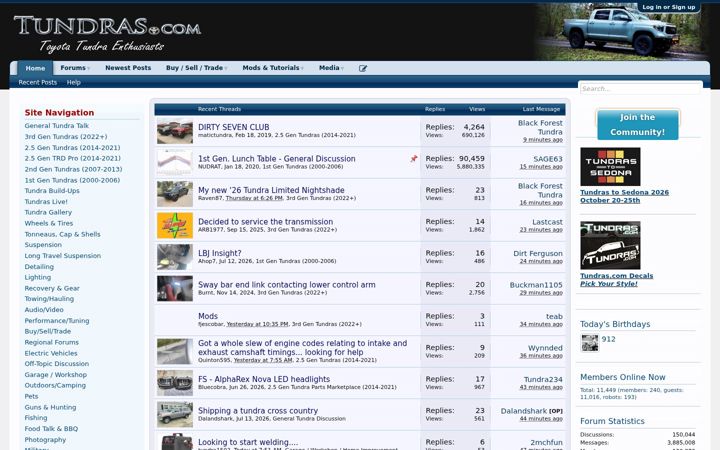Expand the Media dropdown arrow
The image size is (720, 450).
coord(342,68)
